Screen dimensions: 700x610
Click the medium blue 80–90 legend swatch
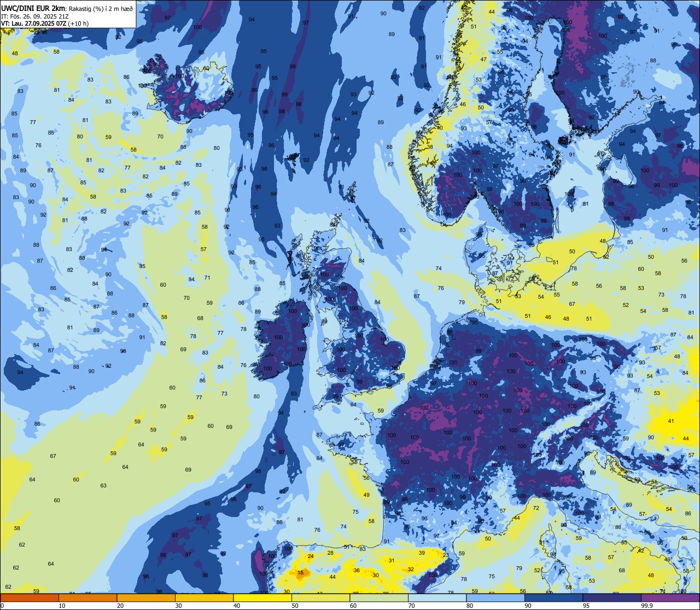(x=495, y=597)
